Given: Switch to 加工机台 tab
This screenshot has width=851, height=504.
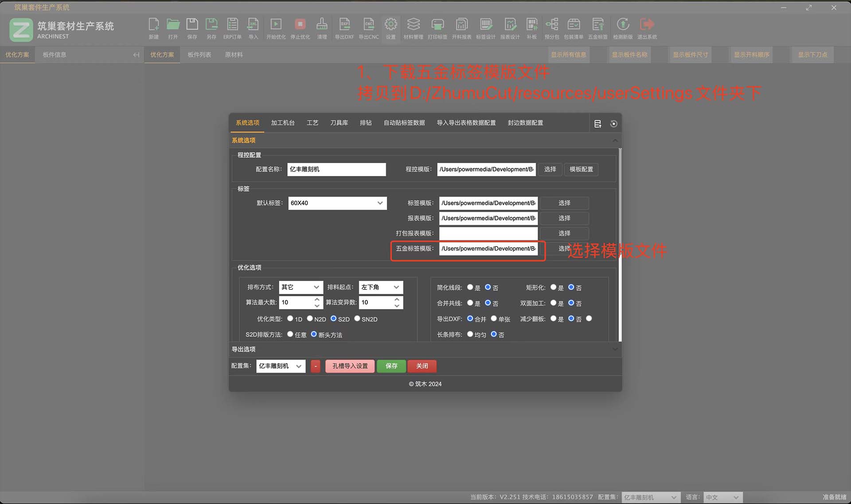Looking at the screenshot, I should pos(283,123).
